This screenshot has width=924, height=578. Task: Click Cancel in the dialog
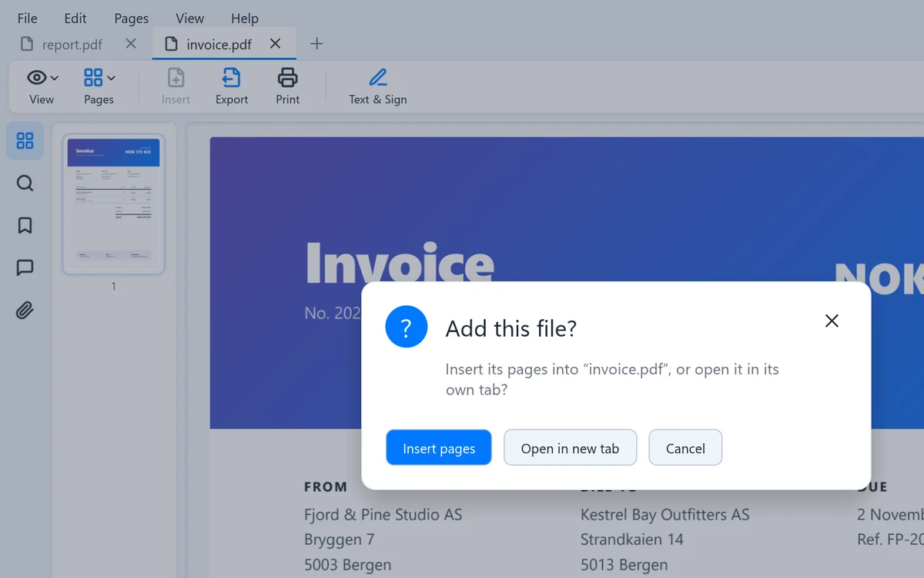[x=685, y=448]
